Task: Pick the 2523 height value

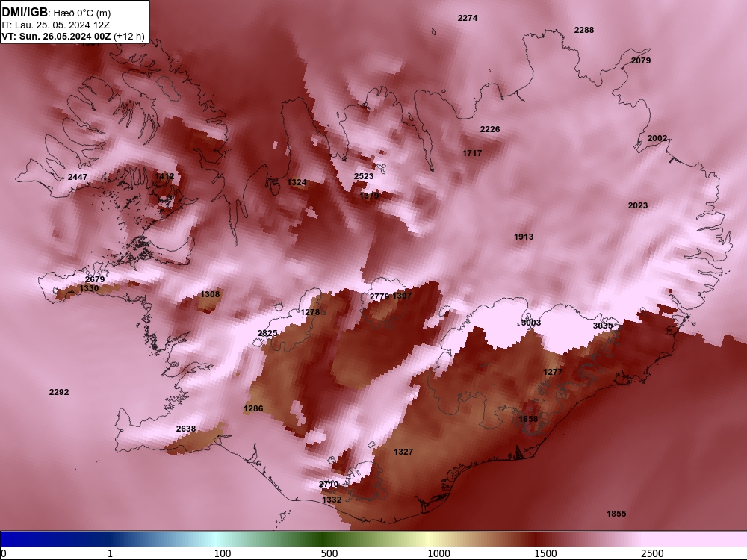Action: (364, 177)
